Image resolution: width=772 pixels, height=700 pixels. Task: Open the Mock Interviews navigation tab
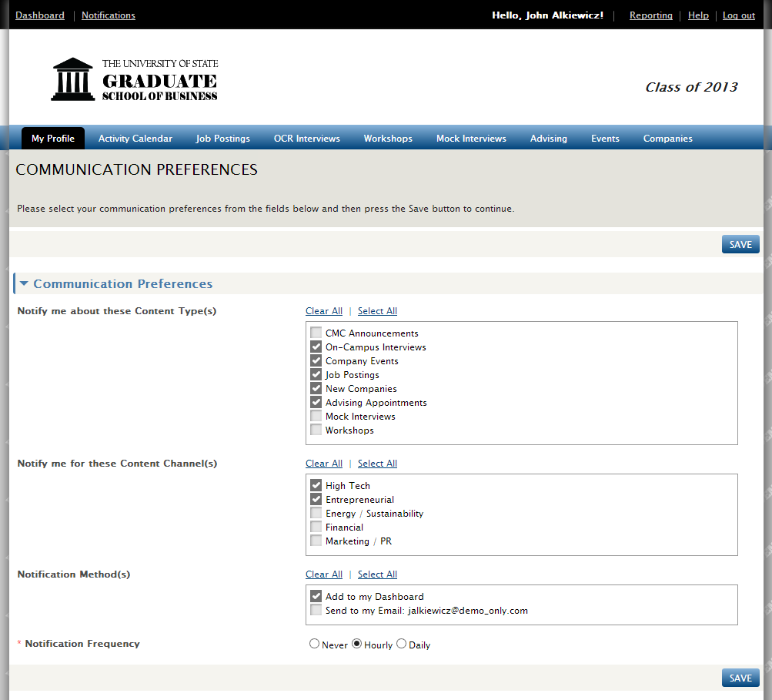(471, 139)
